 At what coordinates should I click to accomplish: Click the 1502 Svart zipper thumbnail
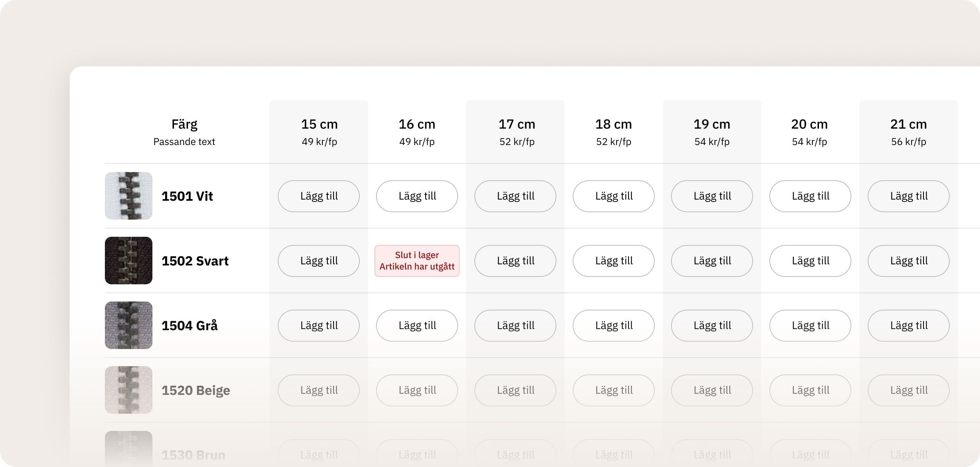[x=129, y=261]
